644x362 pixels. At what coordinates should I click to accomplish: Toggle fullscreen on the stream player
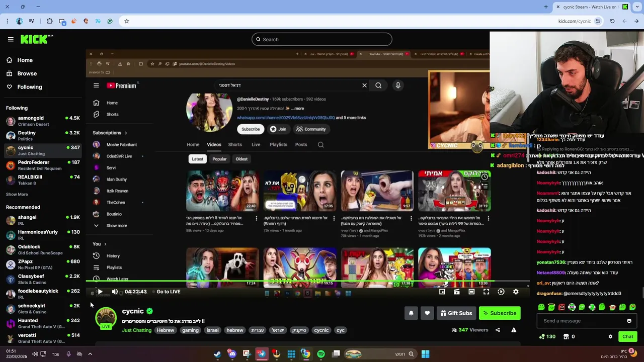coord(486,292)
